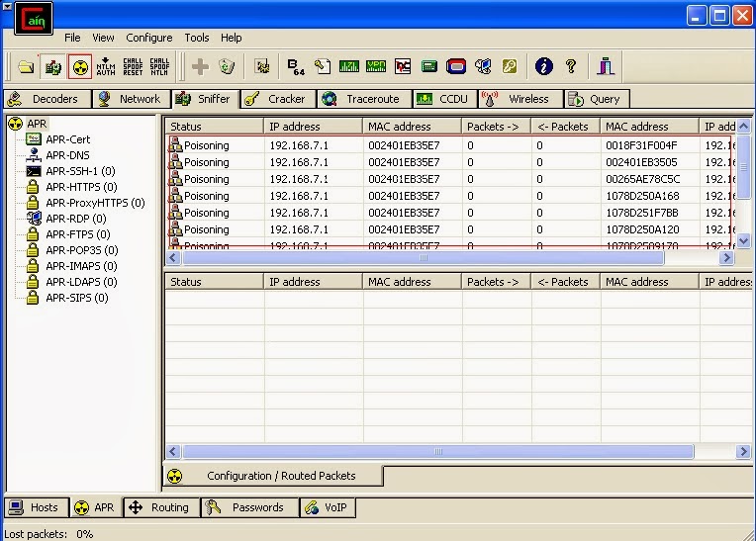Click the red and blue RSA SecurID token icon
This screenshot has height=541, width=756.
(456, 66)
